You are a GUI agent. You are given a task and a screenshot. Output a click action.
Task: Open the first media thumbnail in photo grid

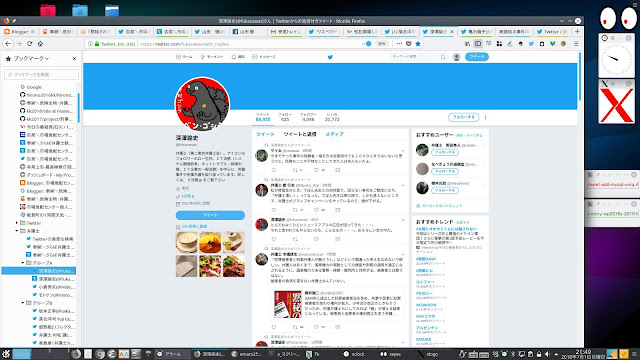click(x=187, y=242)
